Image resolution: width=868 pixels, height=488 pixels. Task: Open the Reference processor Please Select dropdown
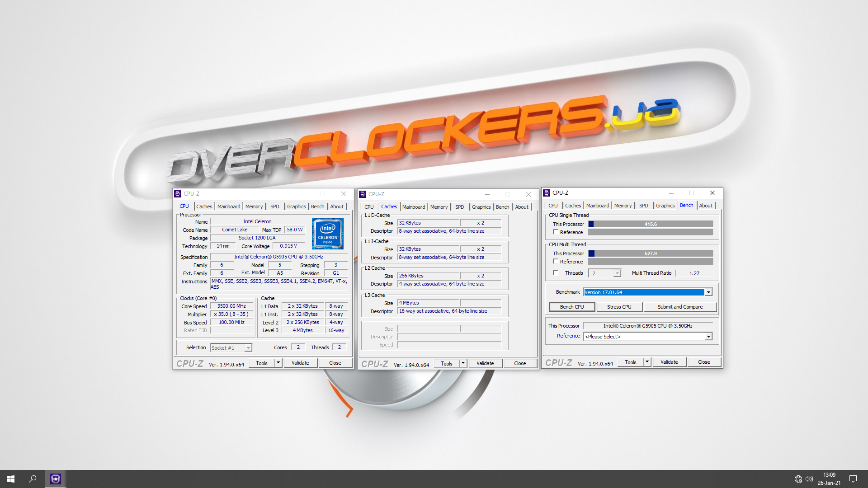point(708,337)
